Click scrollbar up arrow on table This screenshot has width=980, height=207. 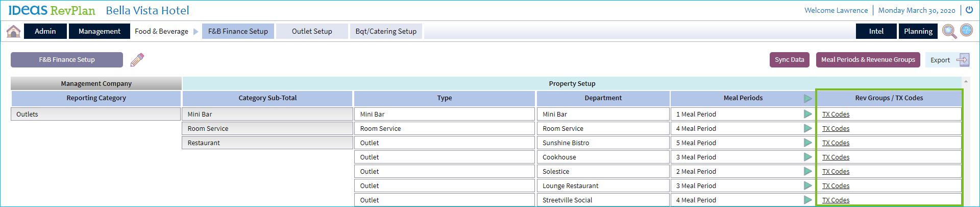966,82
